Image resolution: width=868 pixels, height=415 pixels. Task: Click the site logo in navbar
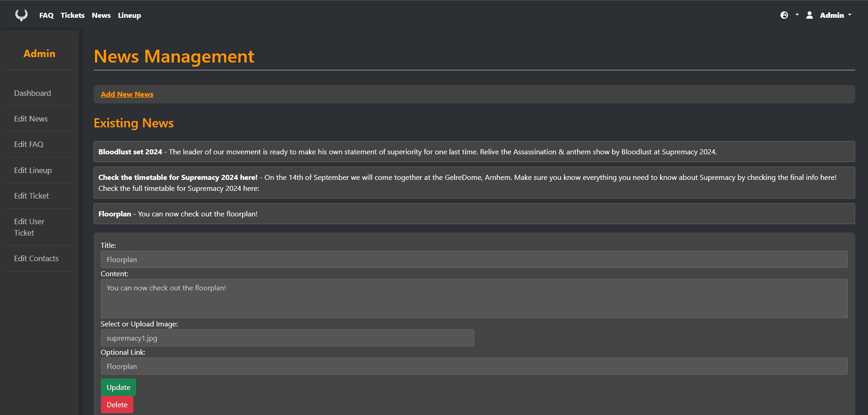coord(21,15)
